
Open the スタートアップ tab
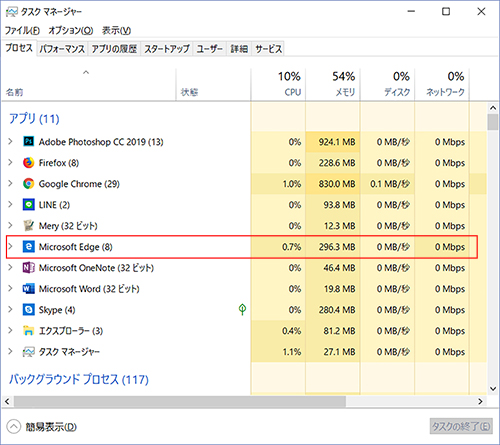[x=167, y=49]
